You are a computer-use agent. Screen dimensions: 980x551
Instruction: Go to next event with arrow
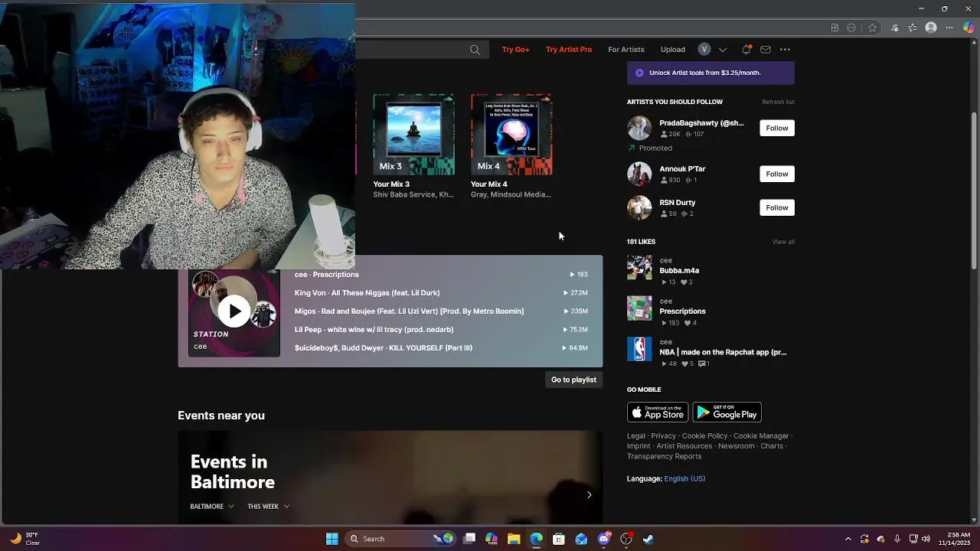tap(589, 495)
